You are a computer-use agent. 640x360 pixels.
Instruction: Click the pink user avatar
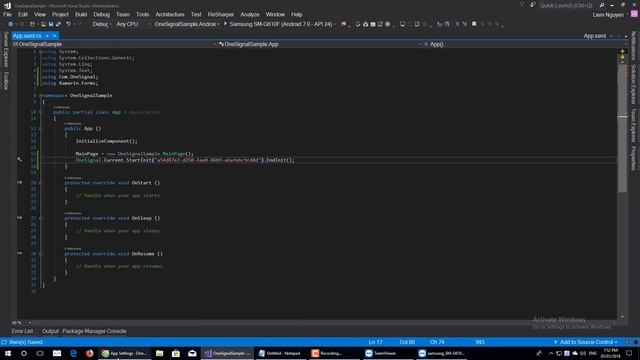pyautogui.click(x=634, y=14)
